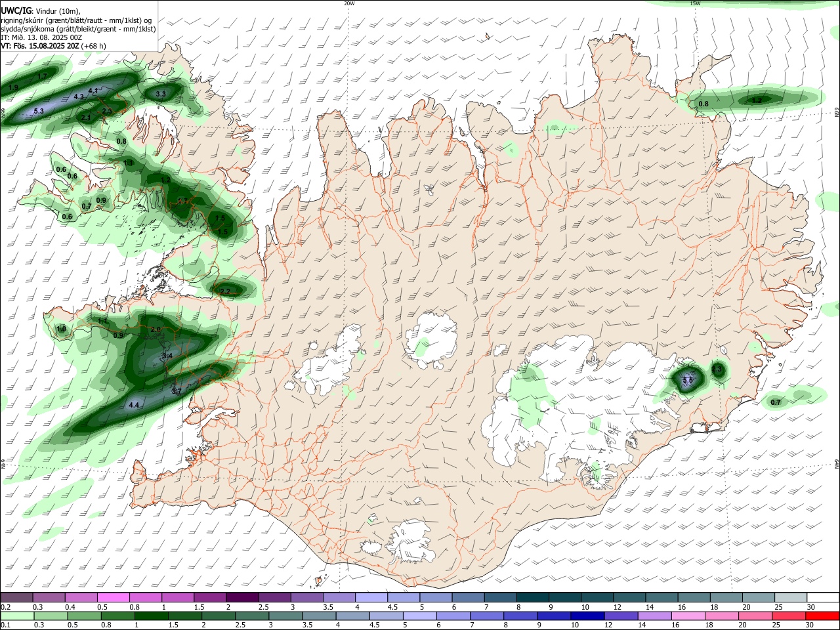Viewport: 840px width, 630px height.
Task: Click the 4.1 precipitation label near the Westfjords
Action: [x=93, y=91]
